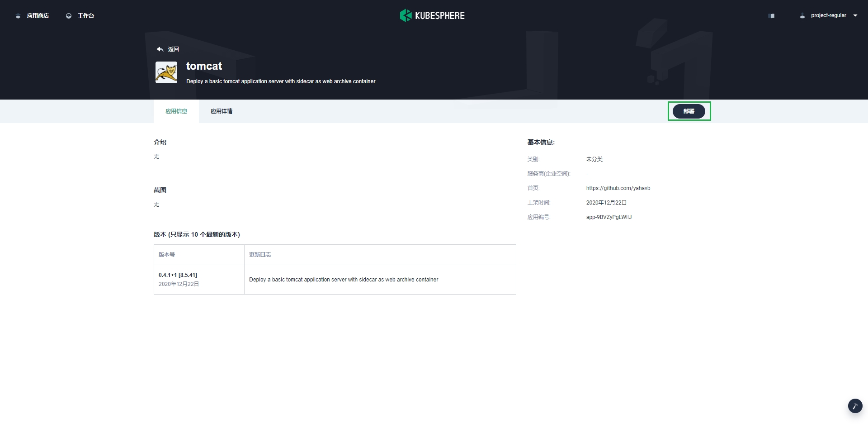Click the 更新日志 column header

[259, 254]
